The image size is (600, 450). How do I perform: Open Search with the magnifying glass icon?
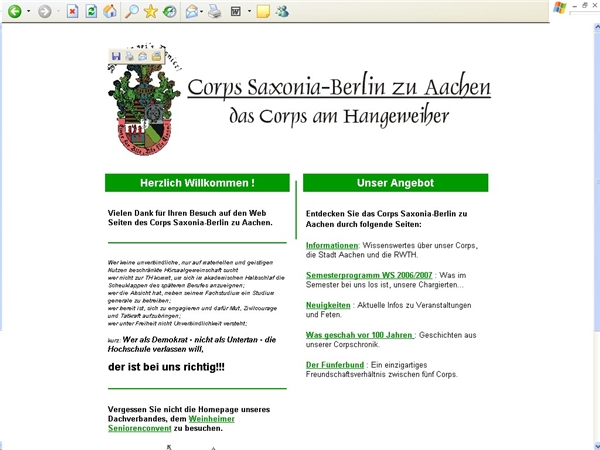pos(132,11)
